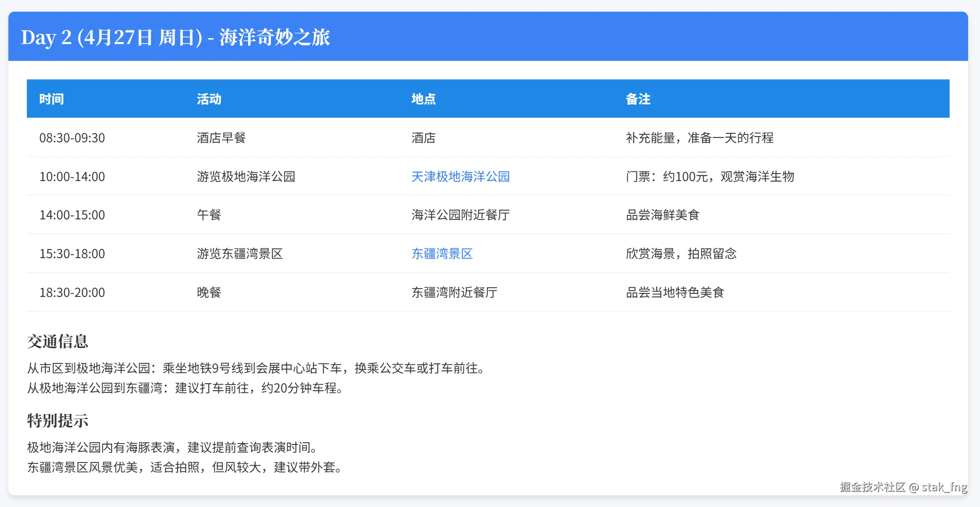Open the 天津极地海洋公园 link
The image size is (980, 507).
[x=460, y=177]
